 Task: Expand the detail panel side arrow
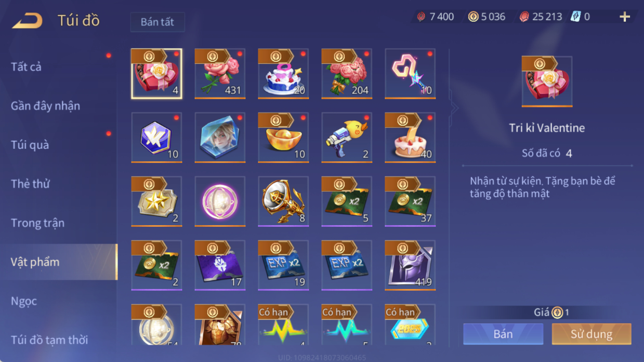coord(454,108)
